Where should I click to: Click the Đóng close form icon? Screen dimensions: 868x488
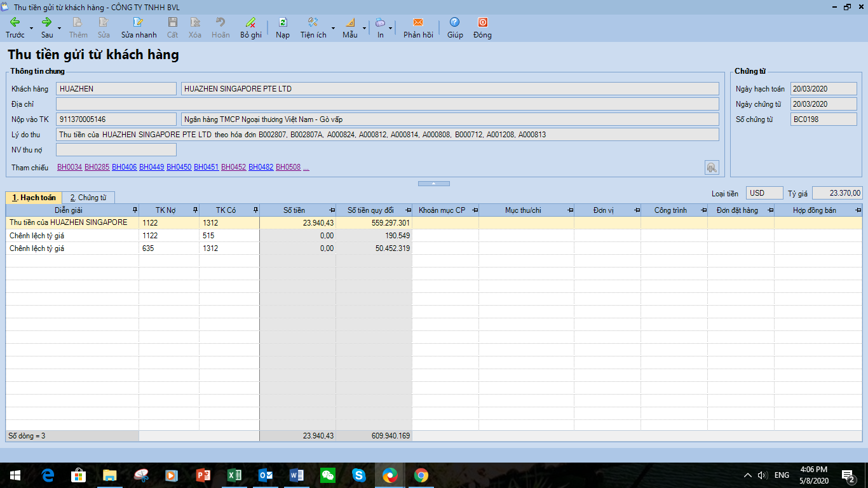point(482,22)
